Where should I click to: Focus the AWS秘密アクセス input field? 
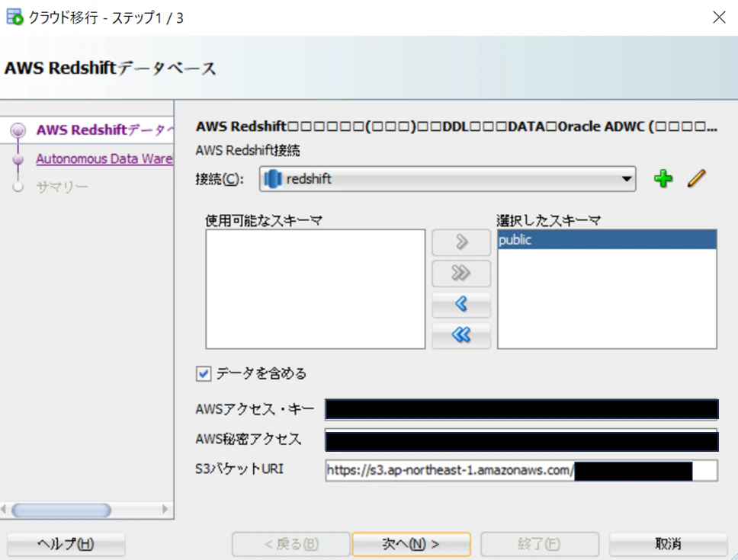[521, 440]
